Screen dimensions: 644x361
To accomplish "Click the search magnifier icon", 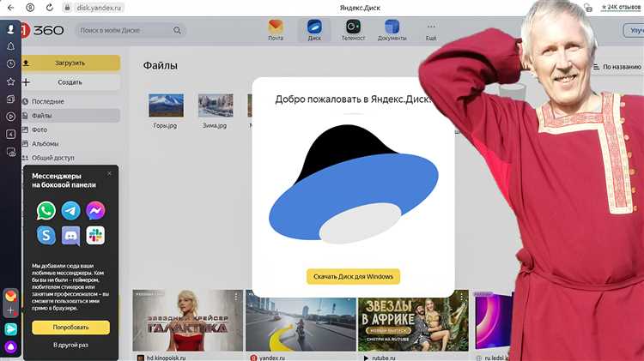I will (177, 30).
